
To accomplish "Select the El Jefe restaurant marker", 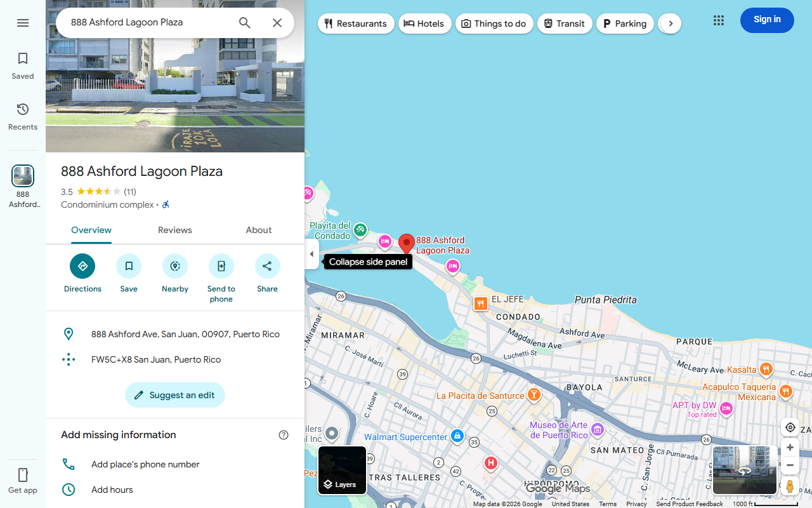I will [x=481, y=304].
